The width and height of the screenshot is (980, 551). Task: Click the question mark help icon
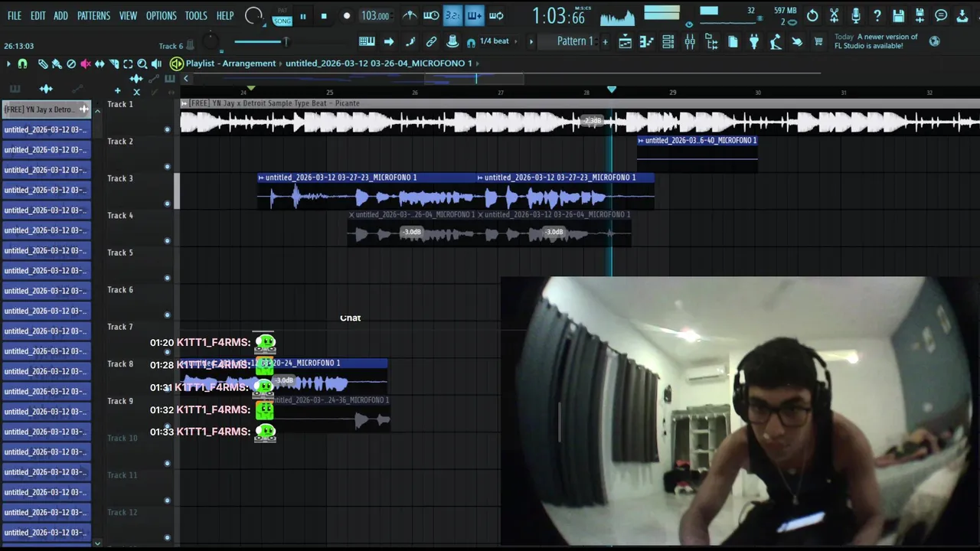click(877, 15)
